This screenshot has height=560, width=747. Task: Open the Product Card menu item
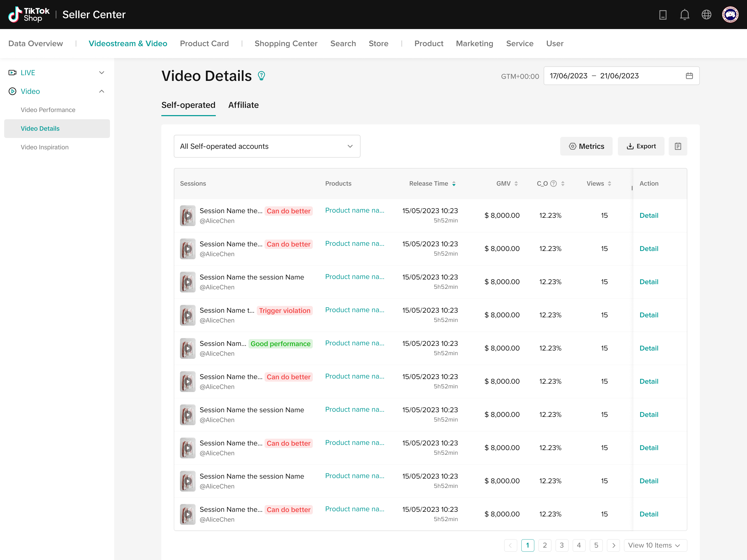(204, 44)
